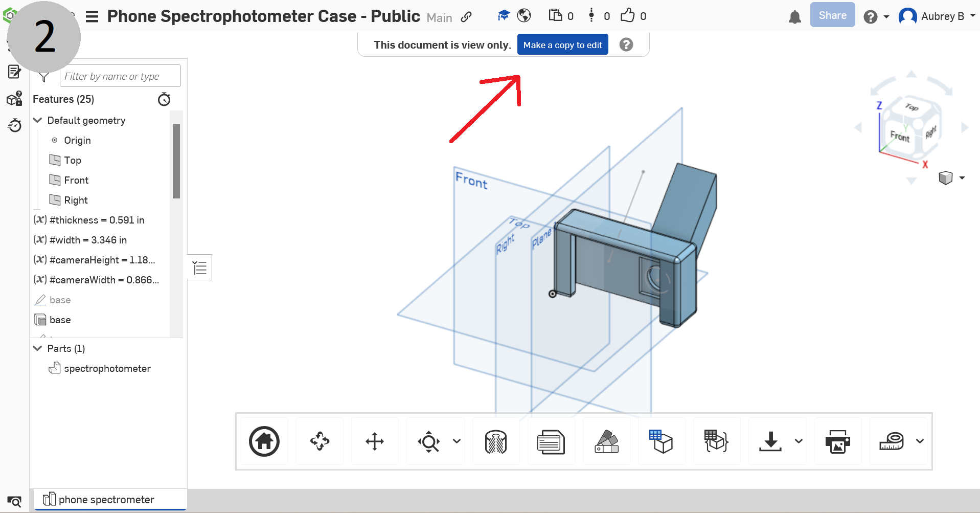Open the download options dropdown arrow
The height and width of the screenshot is (513, 980).
799,441
